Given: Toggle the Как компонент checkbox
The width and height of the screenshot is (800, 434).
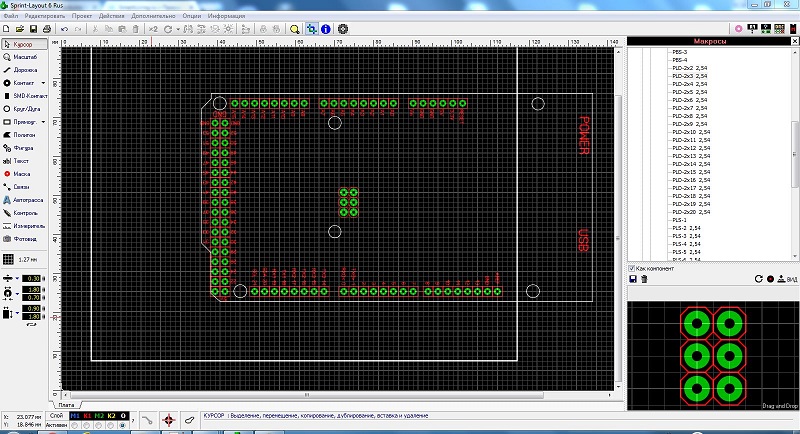Looking at the screenshot, I should coord(632,268).
